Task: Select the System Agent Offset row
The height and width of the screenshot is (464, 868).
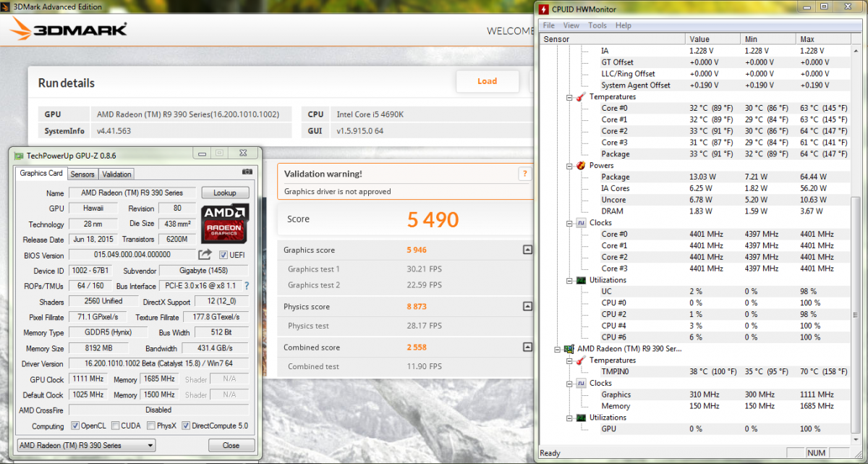Action: 694,85
